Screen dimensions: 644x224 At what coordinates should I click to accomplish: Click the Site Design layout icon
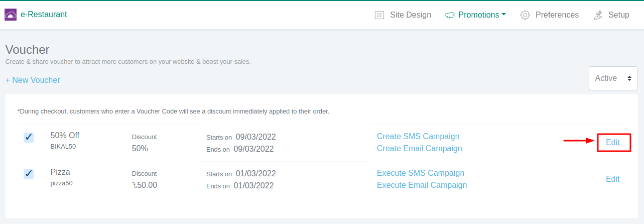point(379,15)
